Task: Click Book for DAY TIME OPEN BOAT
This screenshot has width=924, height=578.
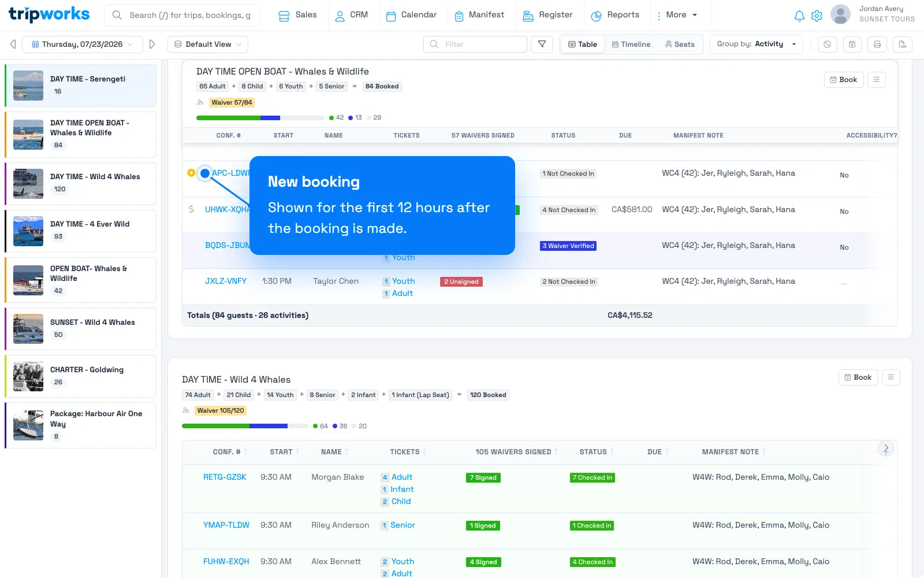Action: coord(844,80)
